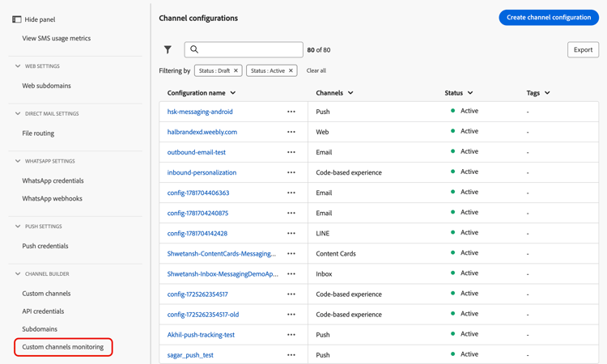Open more actions for outbound-email-test
607x364 pixels.
point(291,152)
